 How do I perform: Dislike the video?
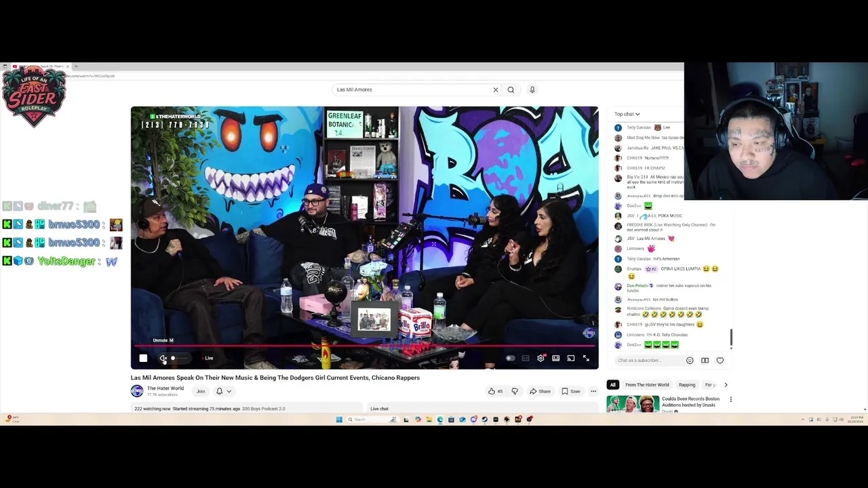click(515, 391)
